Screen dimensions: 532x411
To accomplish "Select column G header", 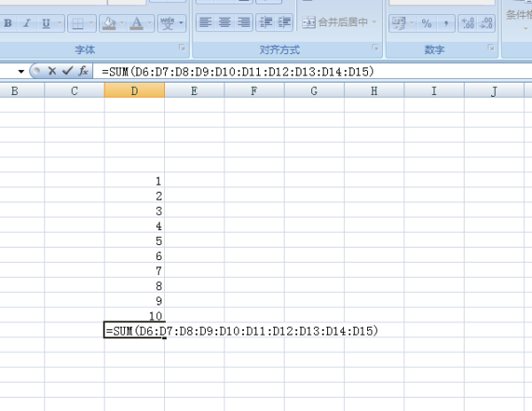I will tap(314, 91).
